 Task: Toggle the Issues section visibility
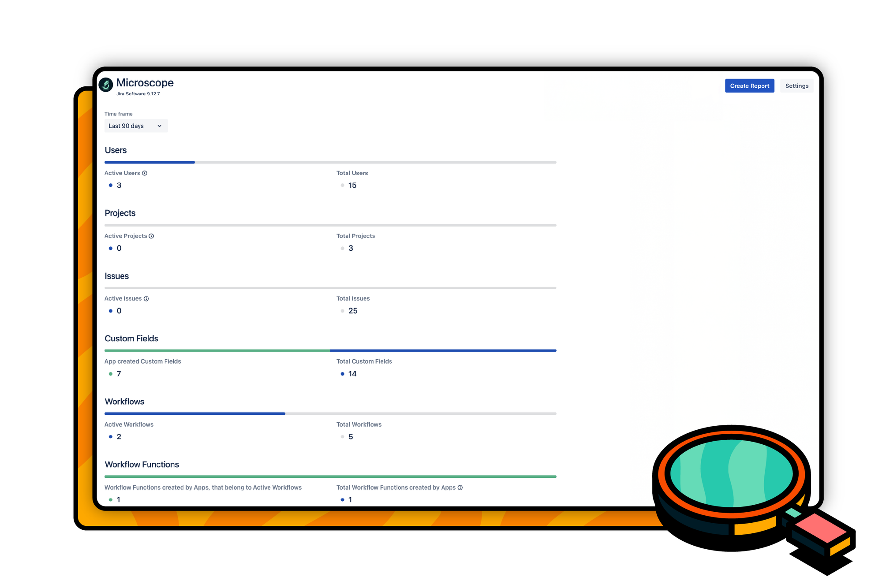tap(116, 275)
